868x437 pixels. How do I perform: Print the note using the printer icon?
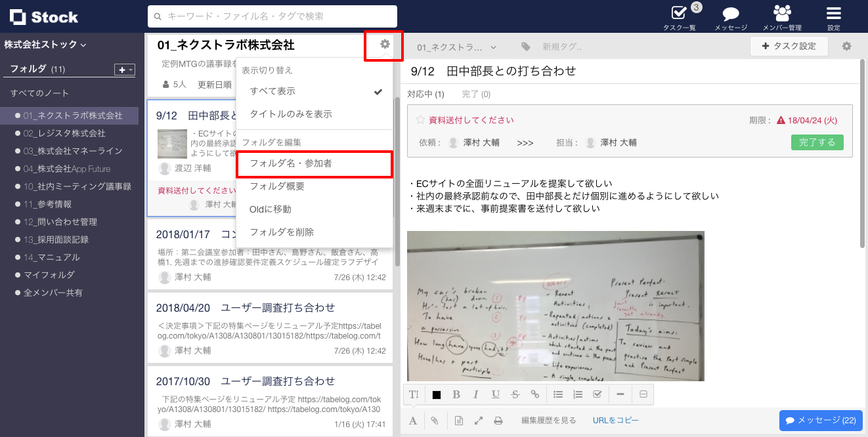[498, 420]
